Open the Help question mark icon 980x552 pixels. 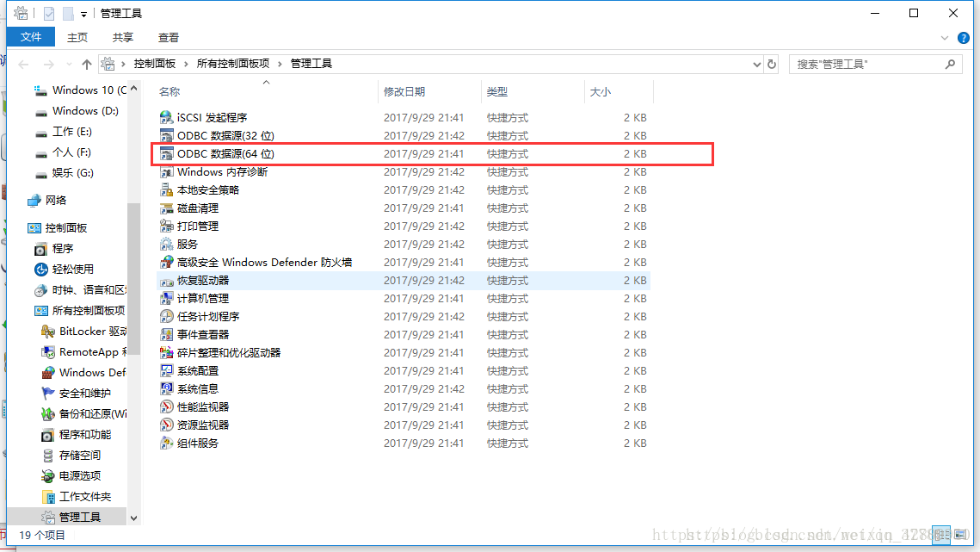[963, 38]
